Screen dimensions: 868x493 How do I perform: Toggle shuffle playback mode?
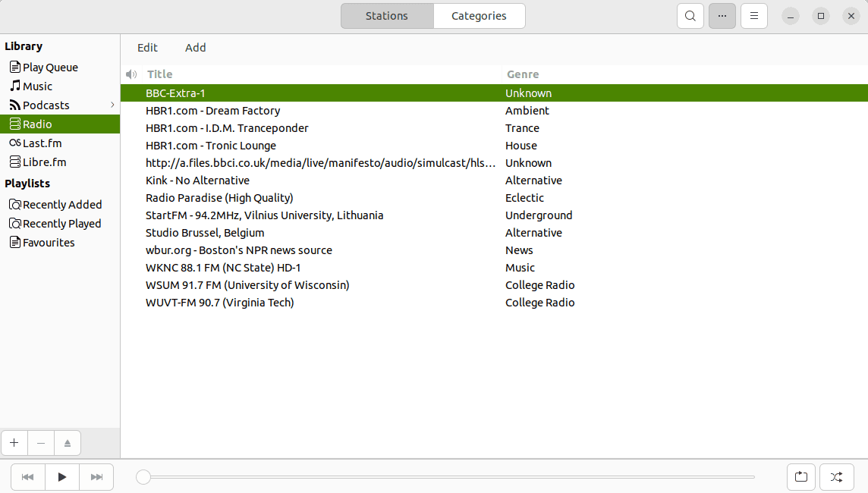point(836,477)
